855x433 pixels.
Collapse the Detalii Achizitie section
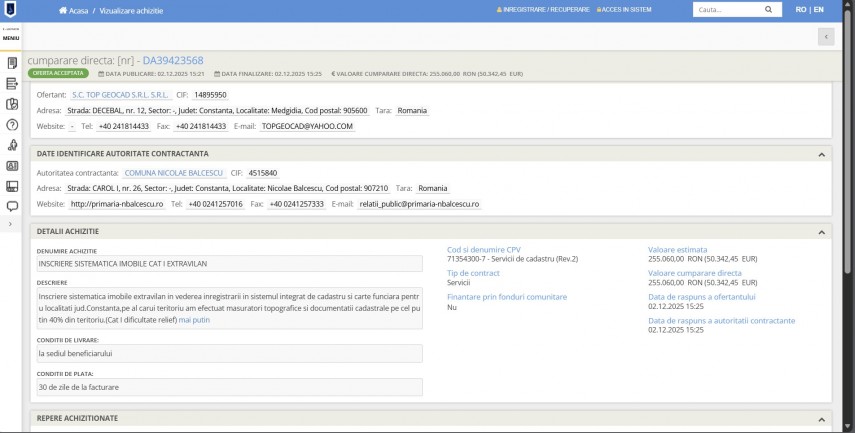[x=821, y=232]
